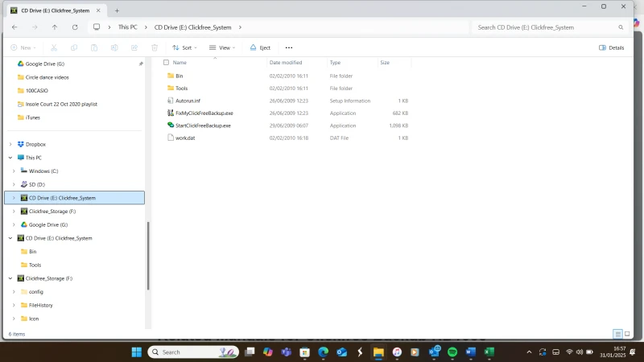Eject the CD drive
The width and height of the screenshot is (644, 362).
[260, 47]
